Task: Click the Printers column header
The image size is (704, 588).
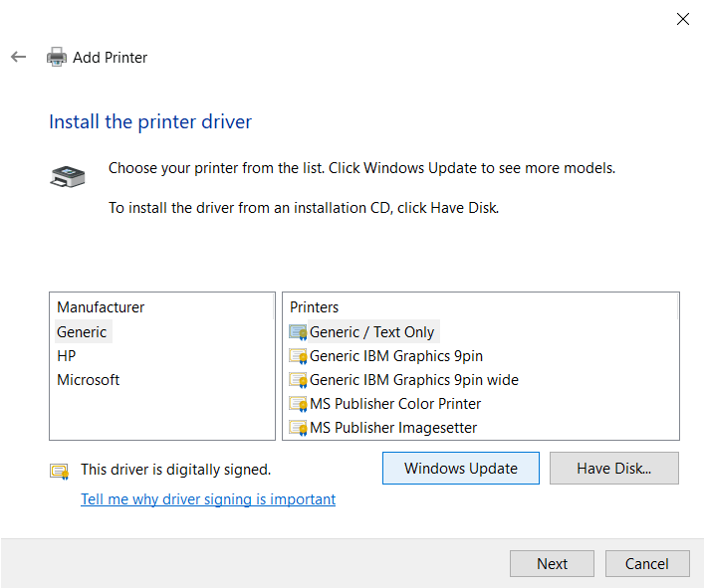Action: click(x=315, y=307)
